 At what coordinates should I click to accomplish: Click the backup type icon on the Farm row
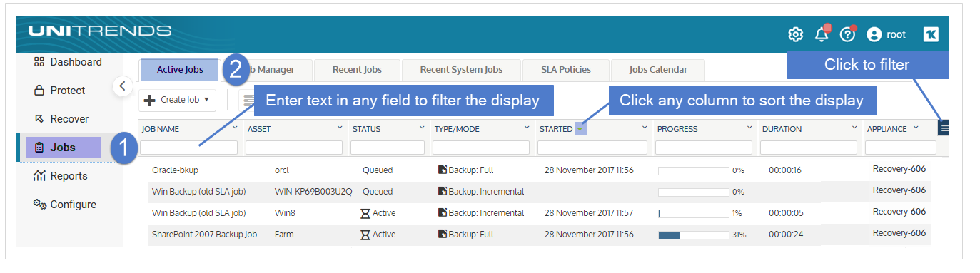click(442, 235)
